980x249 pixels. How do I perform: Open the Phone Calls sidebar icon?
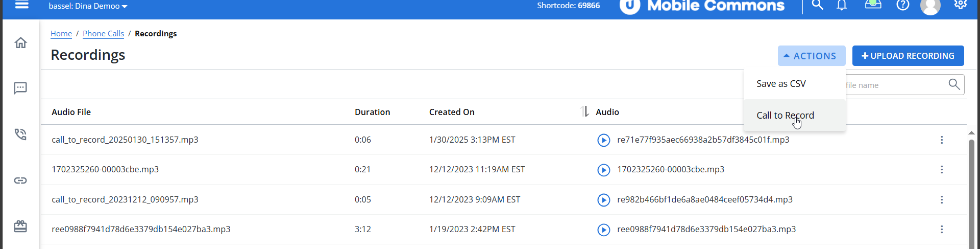point(20,134)
